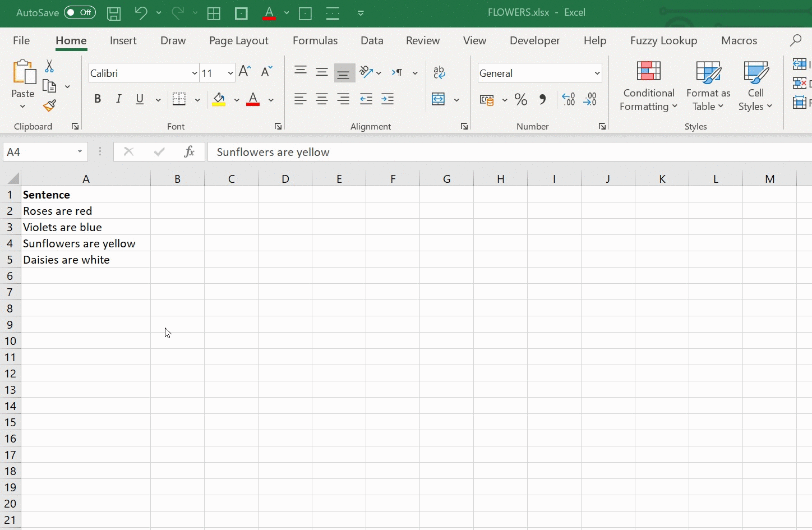Toggle Bold formatting
The height and width of the screenshot is (530, 812).
coord(98,99)
